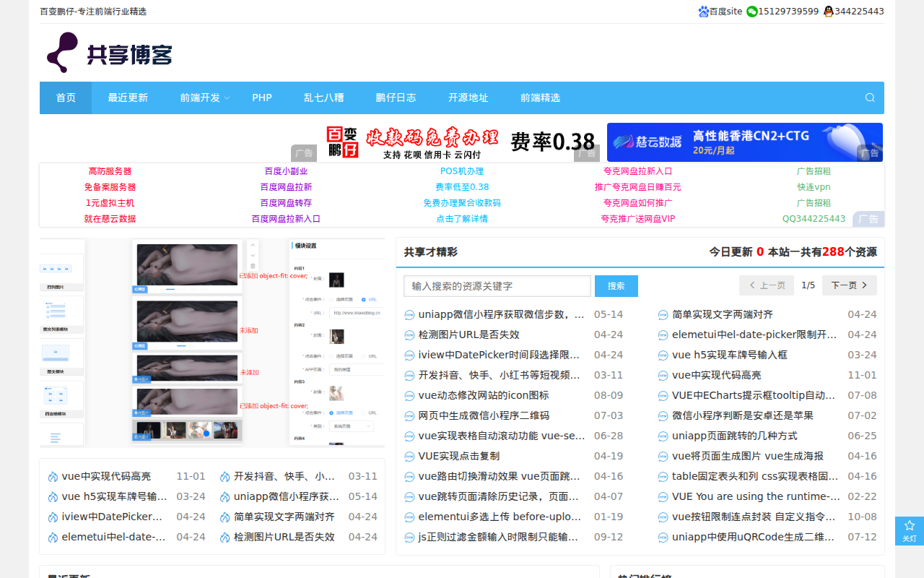This screenshot has width=924, height=578.
Task: Click new badge icon beside 网页中生成微信小程序二维码
Action: coord(409,416)
